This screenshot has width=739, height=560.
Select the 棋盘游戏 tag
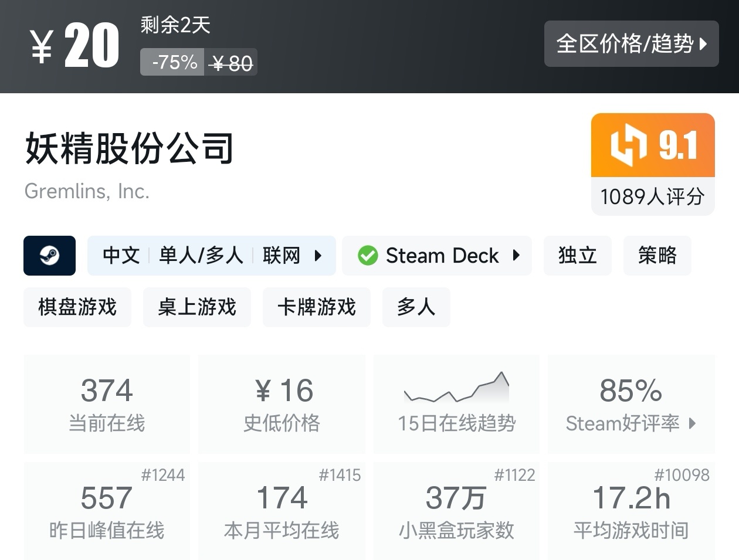77,307
